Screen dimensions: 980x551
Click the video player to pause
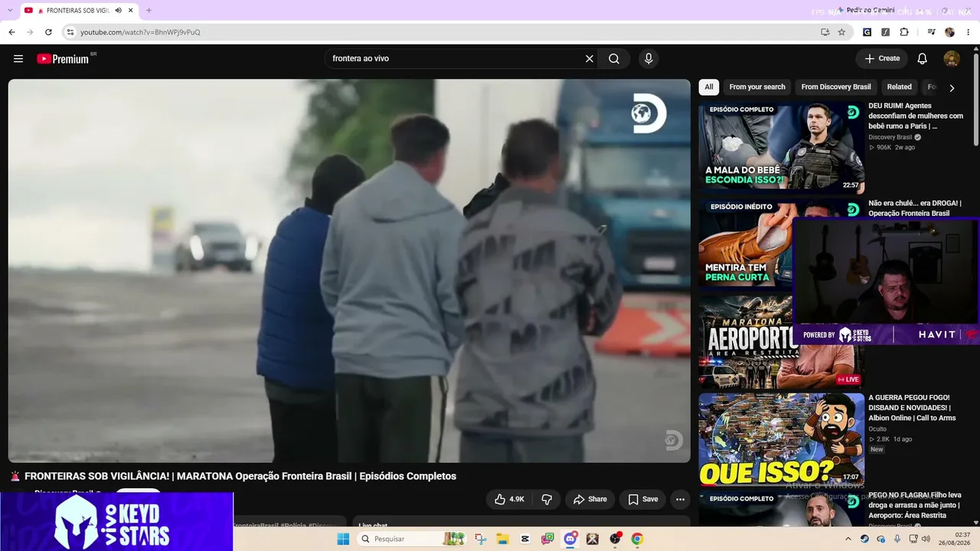(349, 271)
